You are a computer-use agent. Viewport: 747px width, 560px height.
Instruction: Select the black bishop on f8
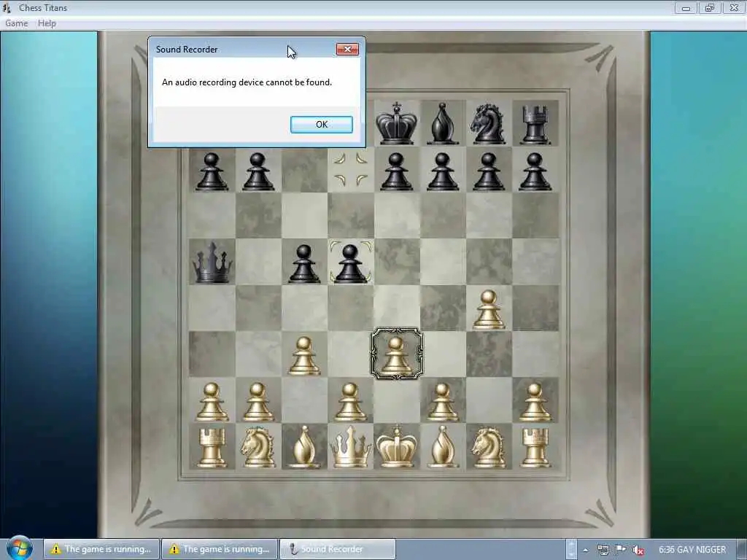(443, 123)
